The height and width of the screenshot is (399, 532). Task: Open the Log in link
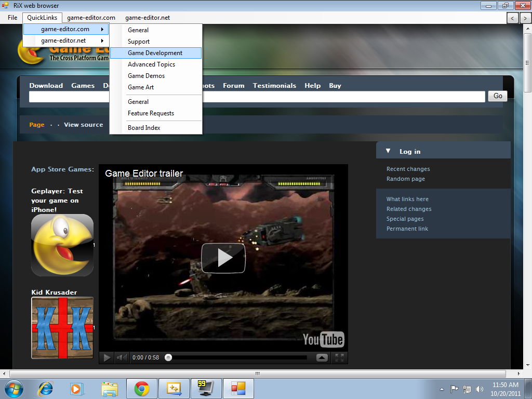pos(410,152)
